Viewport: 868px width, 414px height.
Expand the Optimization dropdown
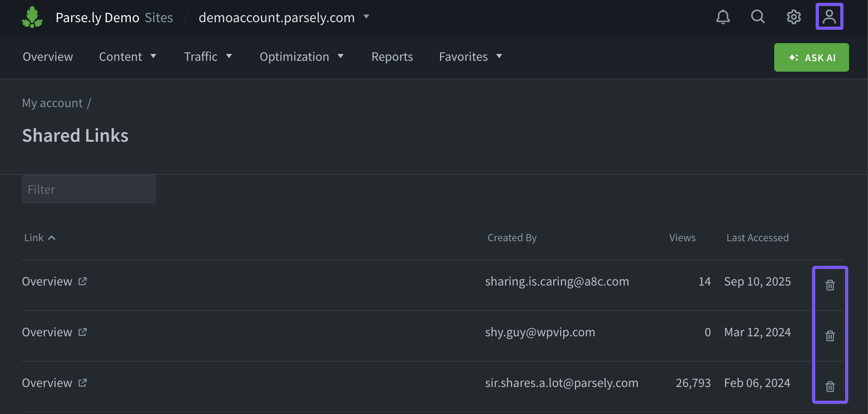click(x=301, y=57)
